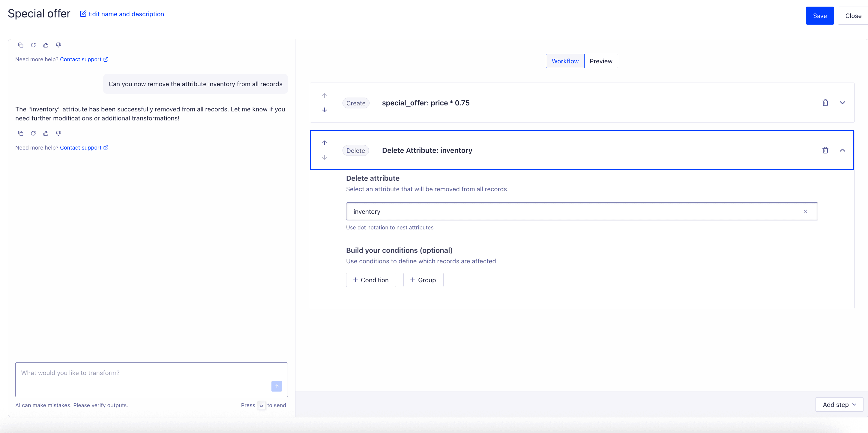Delete the special_offer create step
The width and height of the screenshot is (868, 433).
(x=825, y=102)
